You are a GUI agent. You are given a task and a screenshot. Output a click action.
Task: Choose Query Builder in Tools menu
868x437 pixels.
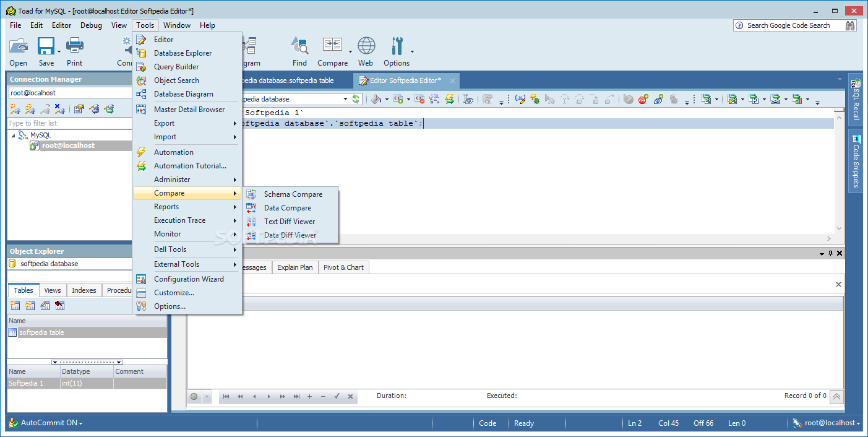(x=186, y=67)
